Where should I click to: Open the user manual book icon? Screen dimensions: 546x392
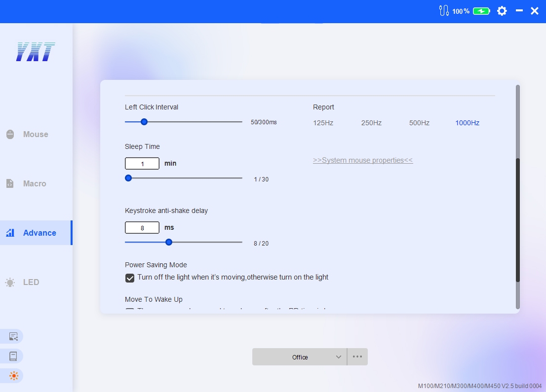point(13,356)
